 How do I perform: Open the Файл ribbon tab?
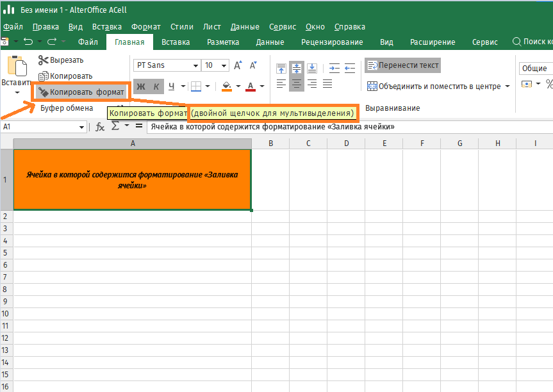click(88, 42)
